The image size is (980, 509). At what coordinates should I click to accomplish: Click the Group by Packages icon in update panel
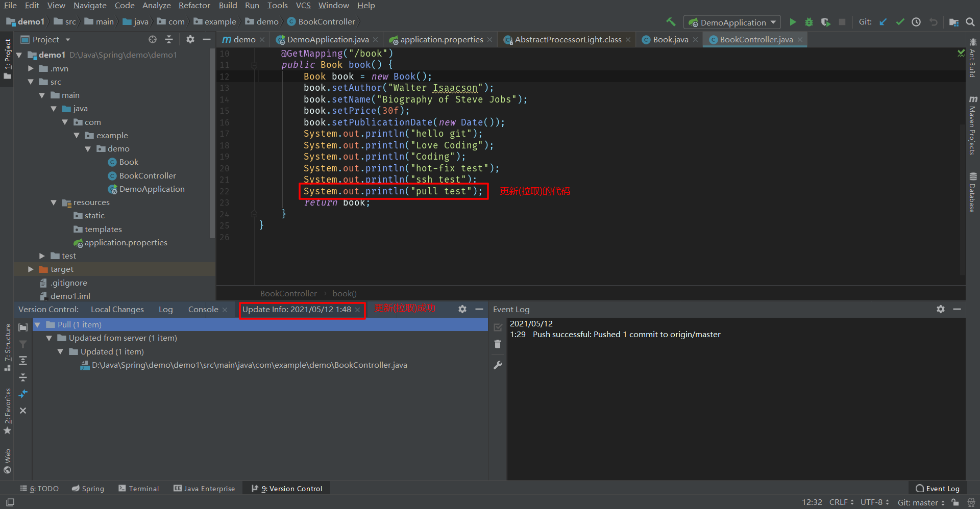(23, 327)
